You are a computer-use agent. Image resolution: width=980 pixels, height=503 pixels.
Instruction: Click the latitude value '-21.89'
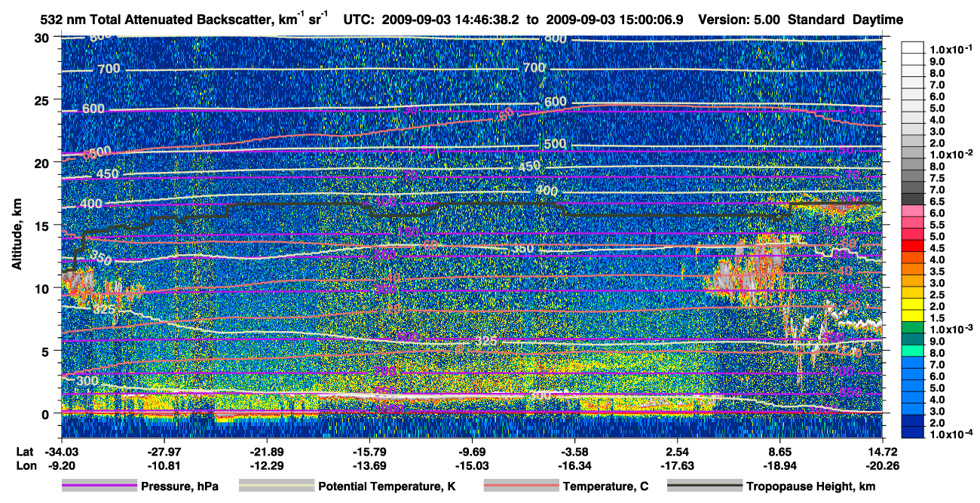click(x=267, y=452)
